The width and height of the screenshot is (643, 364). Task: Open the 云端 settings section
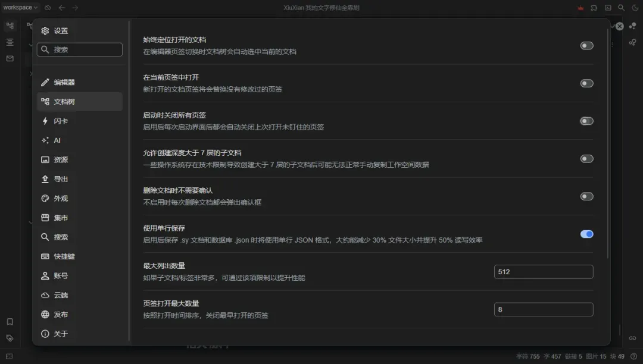click(x=80, y=295)
